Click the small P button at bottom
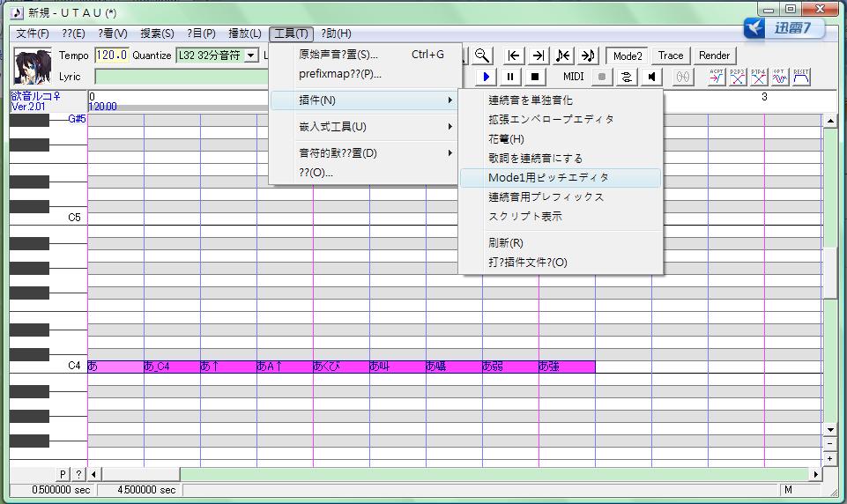The image size is (847, 504). coord(63,474)
